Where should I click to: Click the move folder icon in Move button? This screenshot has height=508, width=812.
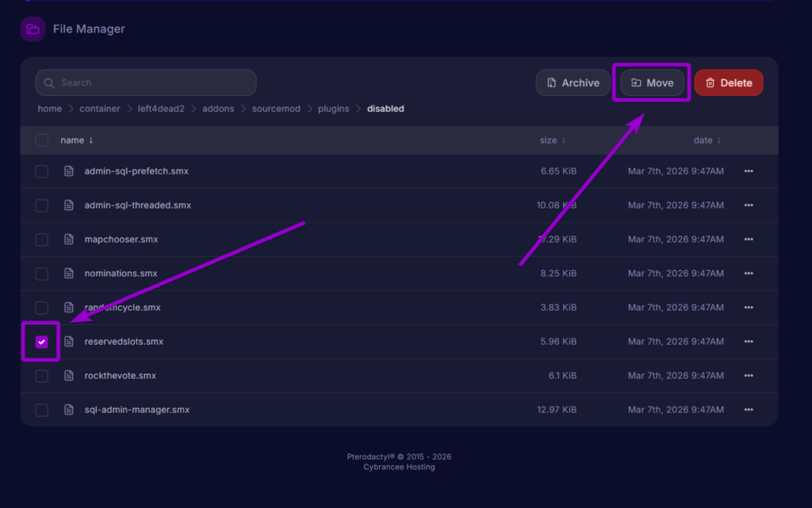coord(638,82)
